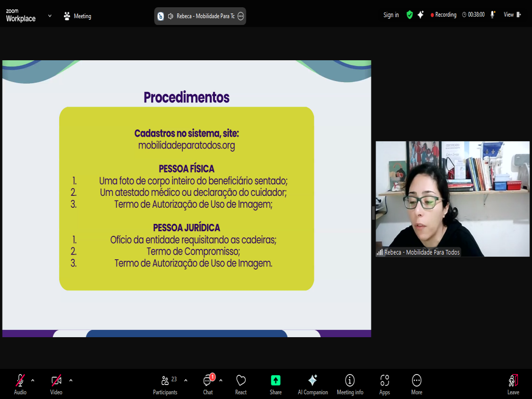Image resolution: width=532 pixels, height=399 pixels.
Task: Open the Apps panel
Action: (x=384, y=383)
